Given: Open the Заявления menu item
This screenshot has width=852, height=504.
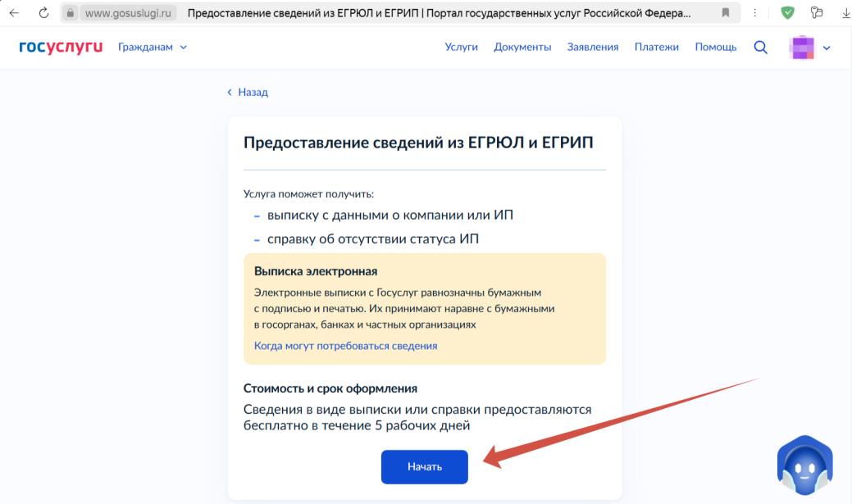Looking at the screenshot, I should pyautogui.click(x=592, y=48).
